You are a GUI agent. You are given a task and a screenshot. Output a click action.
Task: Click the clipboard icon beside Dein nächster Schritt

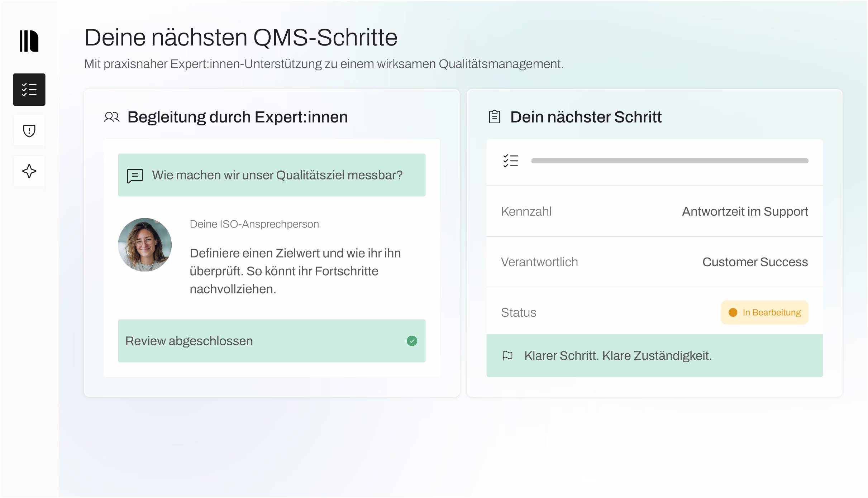pos(495,117)
